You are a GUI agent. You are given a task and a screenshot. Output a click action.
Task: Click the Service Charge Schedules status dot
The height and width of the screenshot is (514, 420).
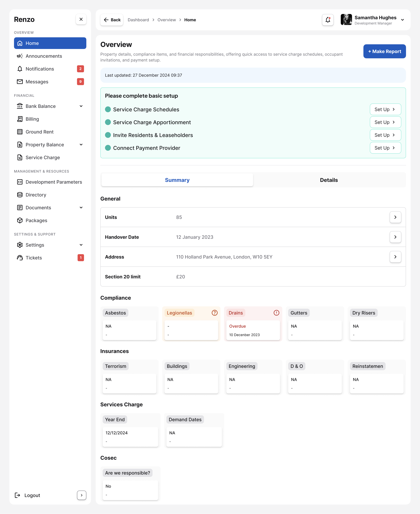click(x=108, y=109)
